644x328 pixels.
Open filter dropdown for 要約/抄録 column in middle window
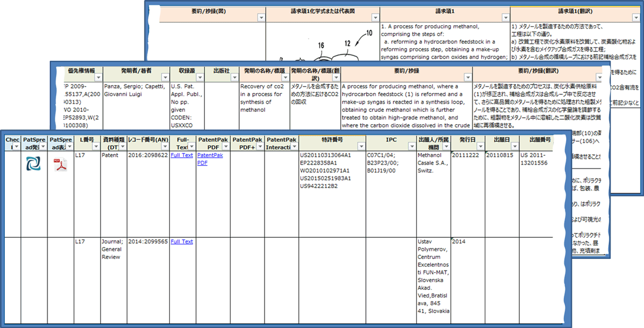point(467,78)
